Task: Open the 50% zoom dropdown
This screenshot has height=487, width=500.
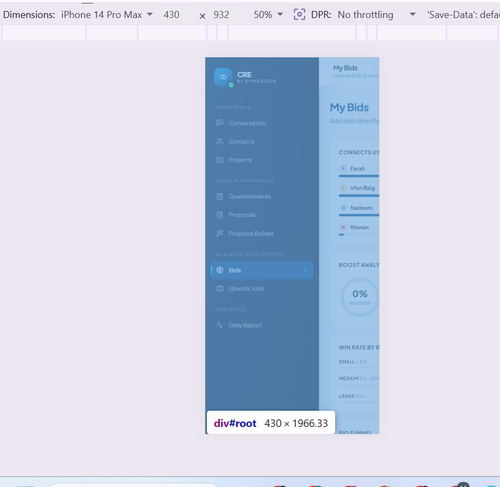Action: 268,15
